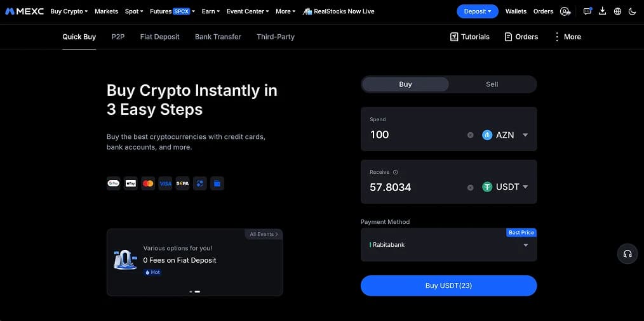Screen dimensions: 644x321
Task: Click the SEPA icon
Action: click(x=182, y=183)
